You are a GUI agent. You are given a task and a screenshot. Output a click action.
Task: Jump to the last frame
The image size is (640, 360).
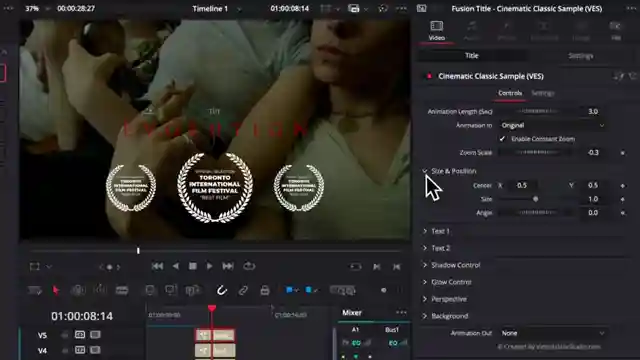point(228,266)
